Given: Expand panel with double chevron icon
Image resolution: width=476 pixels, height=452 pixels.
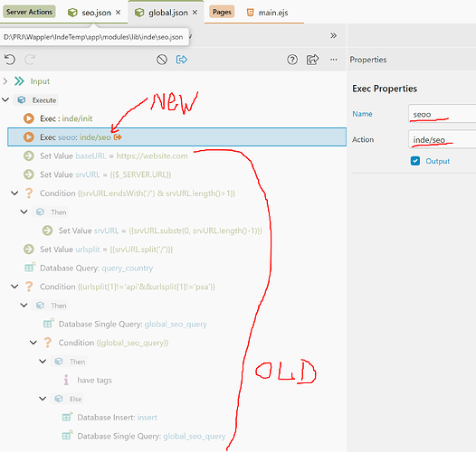Looking at the screenshot, I should [333, 36].
